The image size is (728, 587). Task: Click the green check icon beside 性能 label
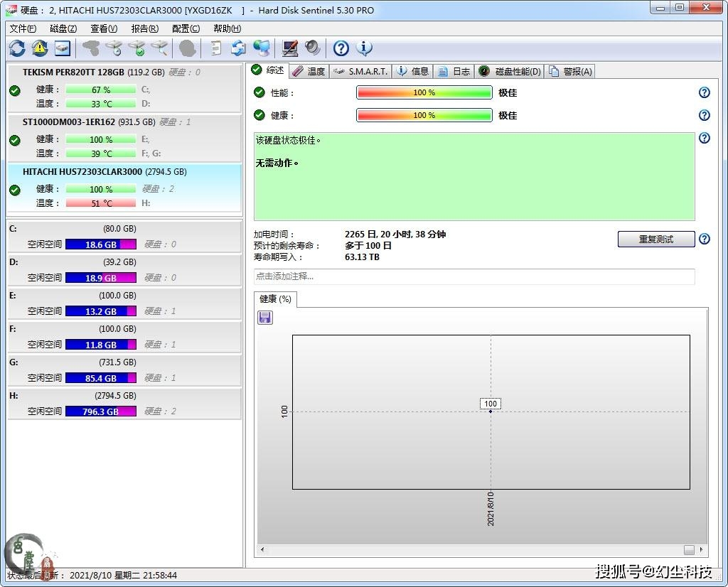(x=259, y=92)
